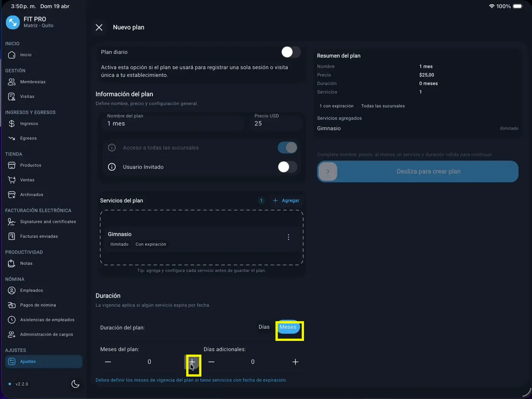Go to Ajustes in sidebar
This screenshot has height=399, width=532.
pos(28,362)
